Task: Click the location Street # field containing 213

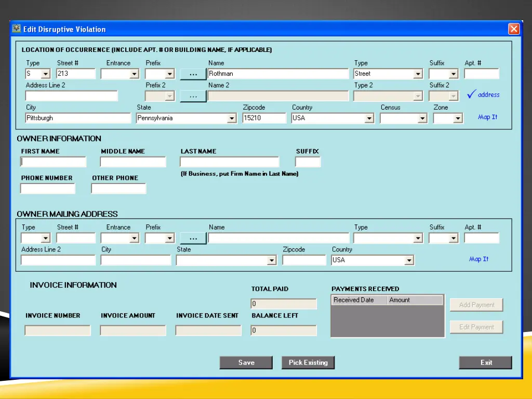Action: (x=76, y=74)
